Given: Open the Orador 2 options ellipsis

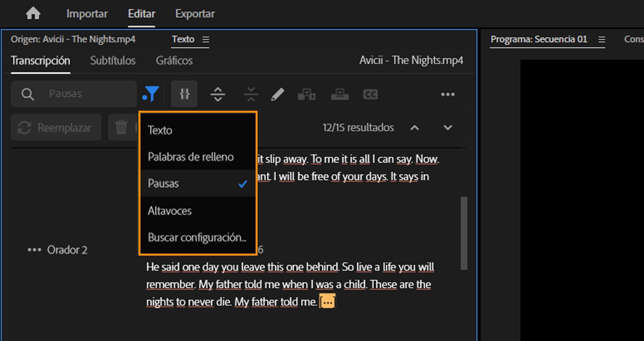Looking at the screenshot, I should (34, 250).
